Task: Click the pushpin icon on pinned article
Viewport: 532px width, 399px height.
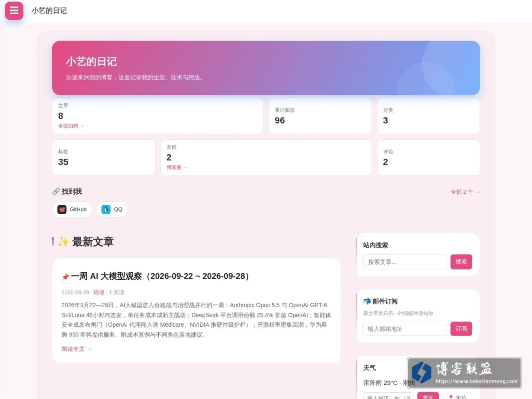Action: pyautogui.click(x=65, y=277)
